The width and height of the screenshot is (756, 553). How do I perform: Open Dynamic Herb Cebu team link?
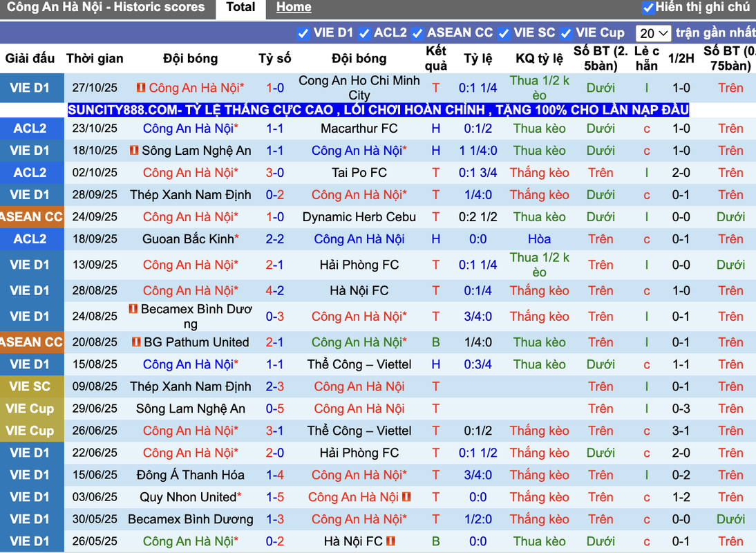tap(359, 217)
